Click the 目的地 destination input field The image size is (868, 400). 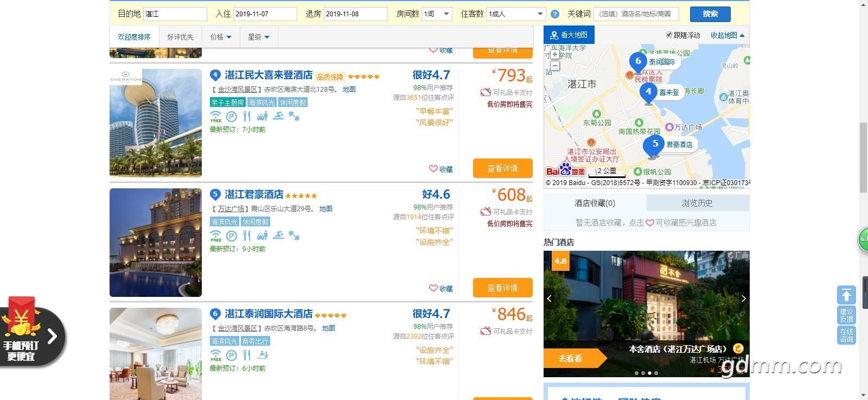click(175, 14)
